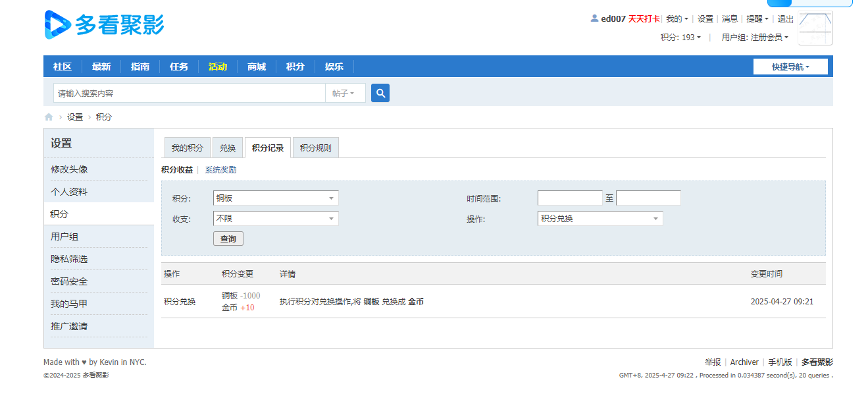This screenshot has height=394, width=868.
Task: Open the 收支 dropdown showing 不限
Action: click(276, 219)
